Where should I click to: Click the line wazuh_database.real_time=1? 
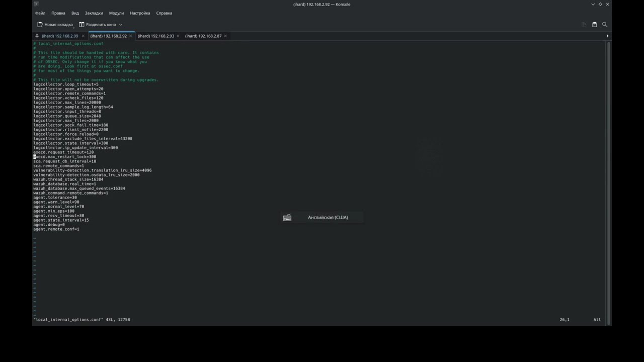coord(65,184)
